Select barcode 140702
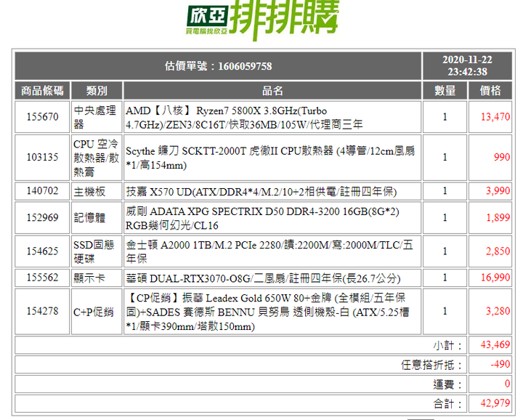 point(42,191)
